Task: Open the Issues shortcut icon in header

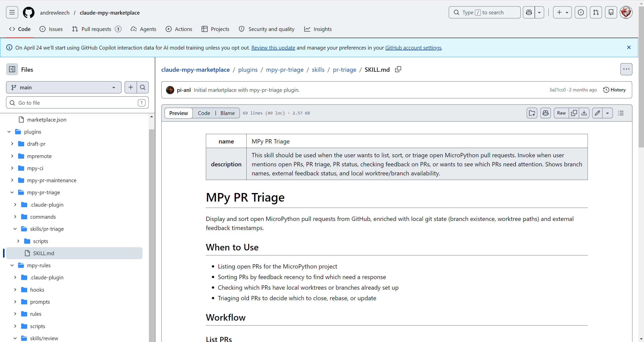Action: coord(581,12)
